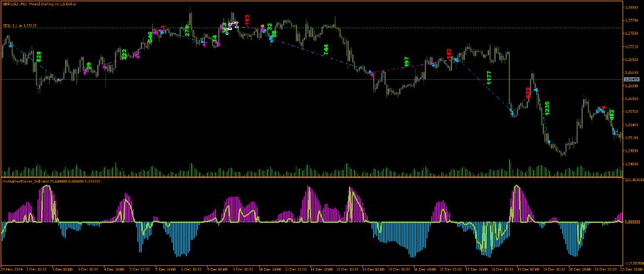Click the sell arrow marker at 828 trade start
The width and height of the screenshot is (644, 274).
pyautogui.click(x=11, y=46)
